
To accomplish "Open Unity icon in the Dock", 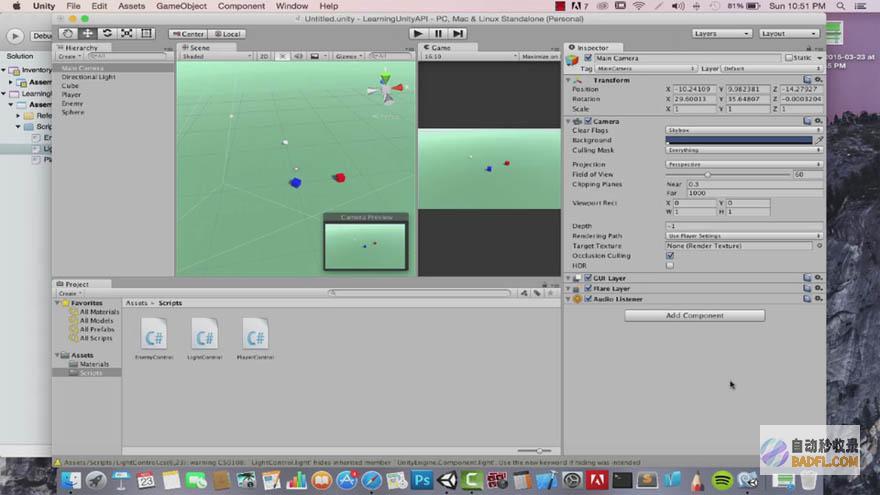I will coord(447,480).
